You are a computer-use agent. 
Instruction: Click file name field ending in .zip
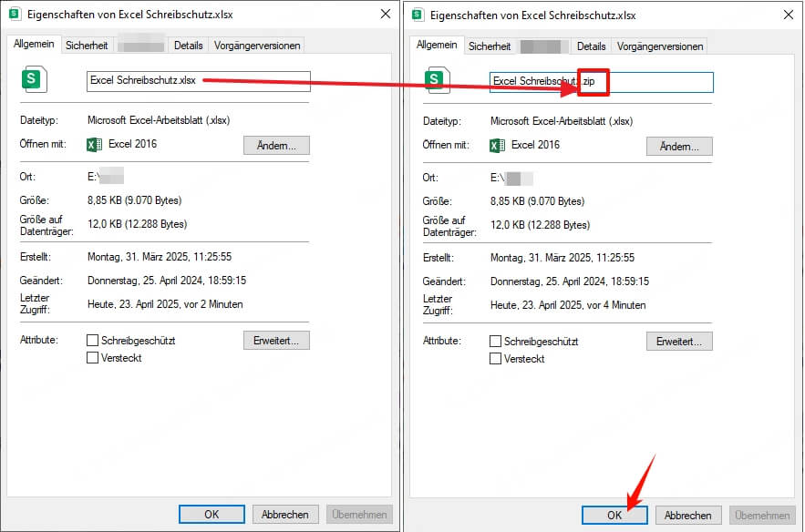602,82
